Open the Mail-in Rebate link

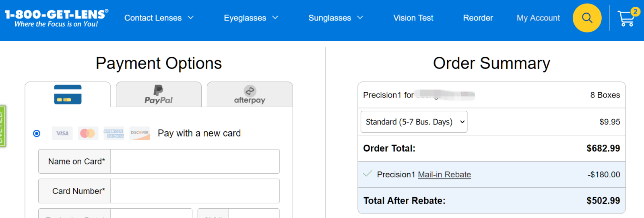444,174
